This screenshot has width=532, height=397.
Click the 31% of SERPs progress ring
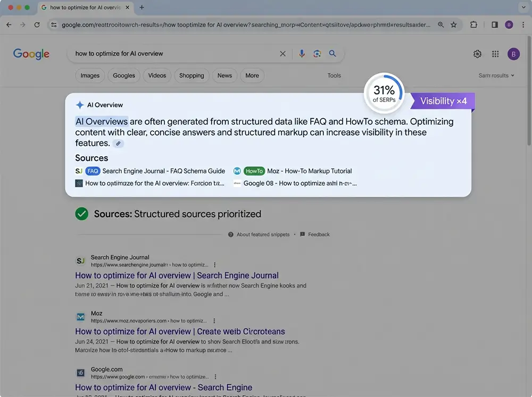coord(384,93)
